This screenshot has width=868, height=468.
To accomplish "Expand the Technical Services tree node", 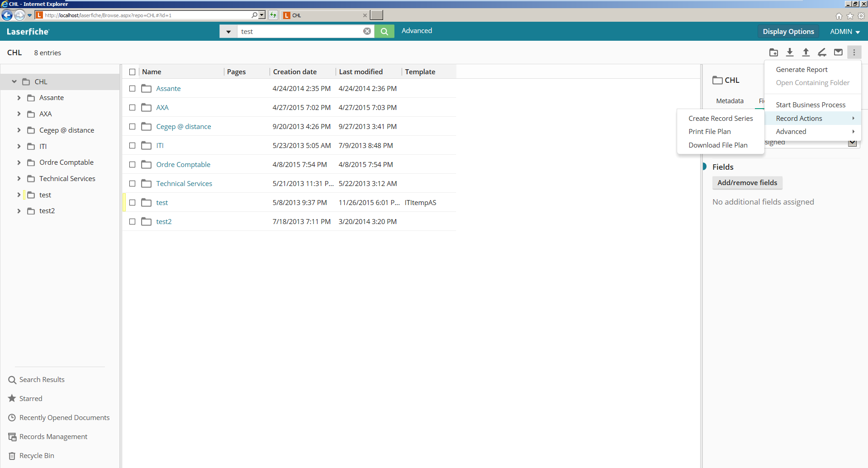I will point(19,179).
